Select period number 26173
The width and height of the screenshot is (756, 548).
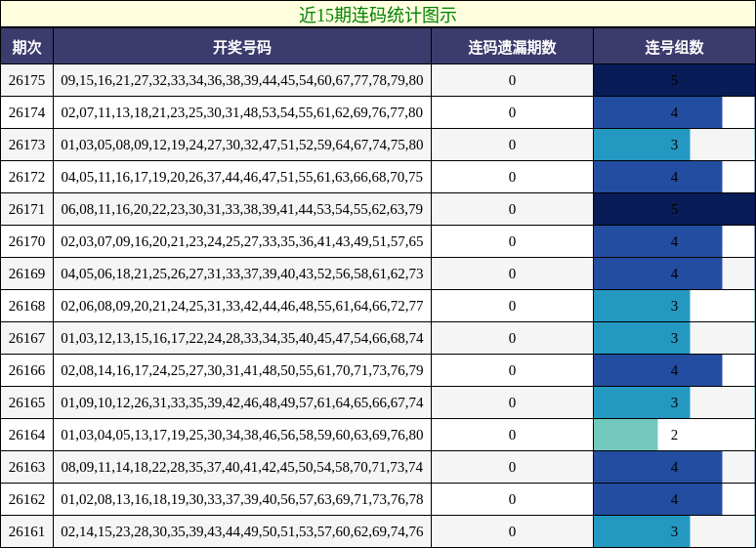tap(26, 145)
